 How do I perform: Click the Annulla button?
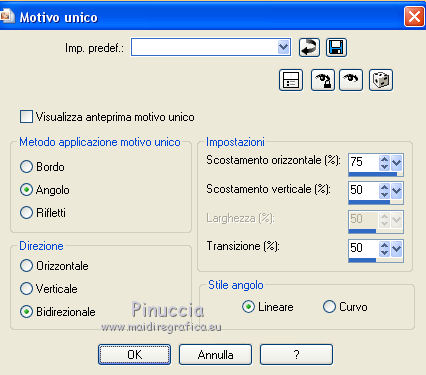pyautogui.click(x=215, y=355)
